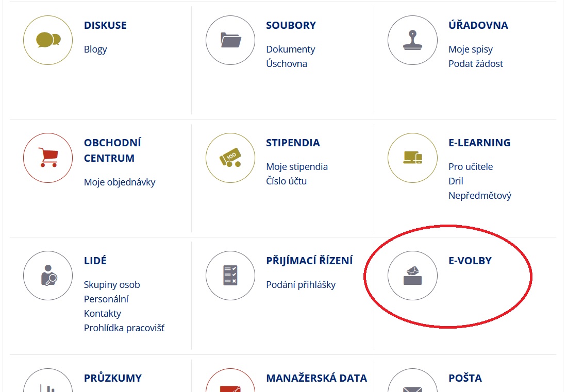Open the Dril e-learning link
Screen dimensions: 567x392
tap(456, 181)
